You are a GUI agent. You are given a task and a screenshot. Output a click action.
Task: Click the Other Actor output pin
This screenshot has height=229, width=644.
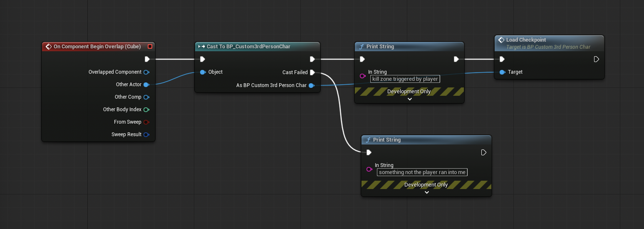pos(146,85)
